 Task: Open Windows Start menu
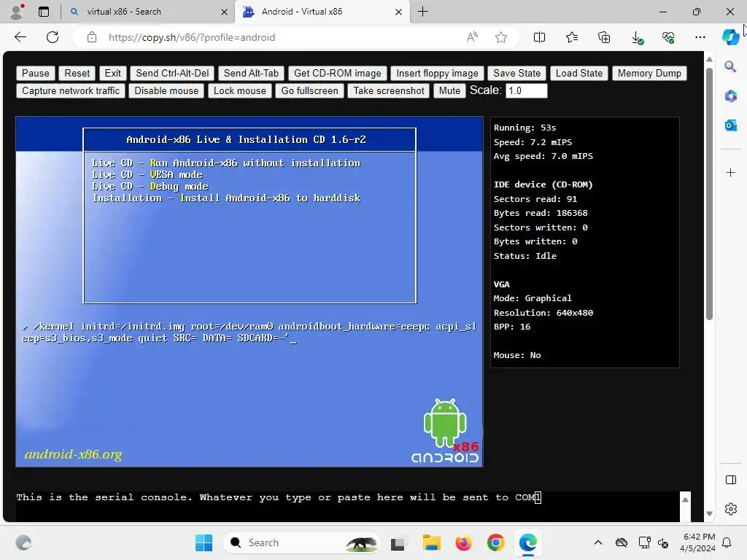(x=204, y=542)
